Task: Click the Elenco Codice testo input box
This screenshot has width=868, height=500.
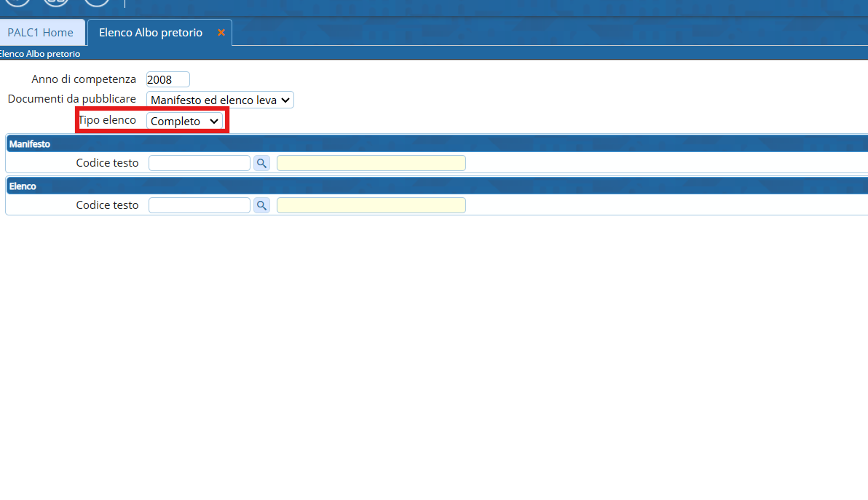Action: tap(199, 205)
